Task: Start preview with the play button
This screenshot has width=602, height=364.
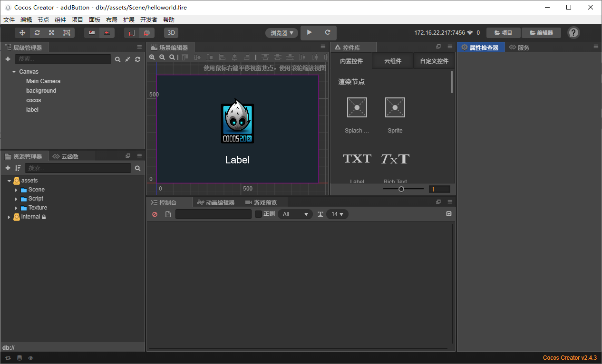Action: (x=310, y=32)
